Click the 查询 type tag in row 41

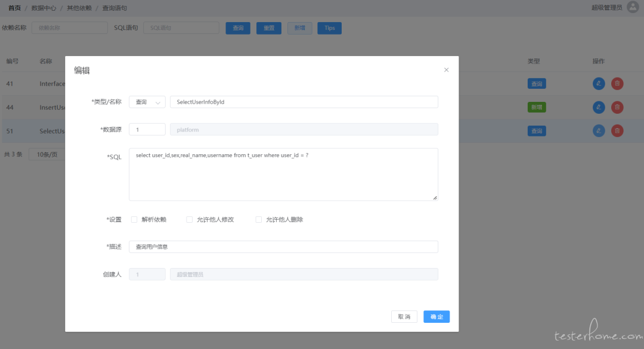[537, 83]
